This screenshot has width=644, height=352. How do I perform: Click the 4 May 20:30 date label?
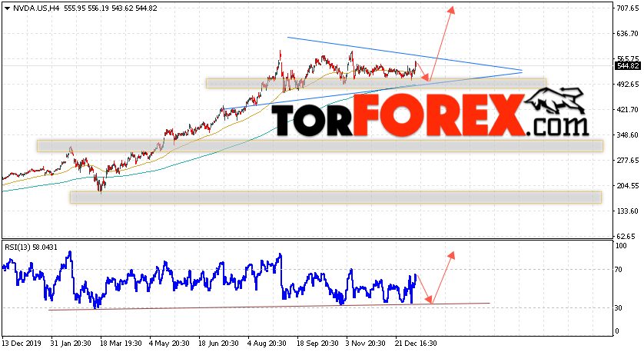[169, 344]
